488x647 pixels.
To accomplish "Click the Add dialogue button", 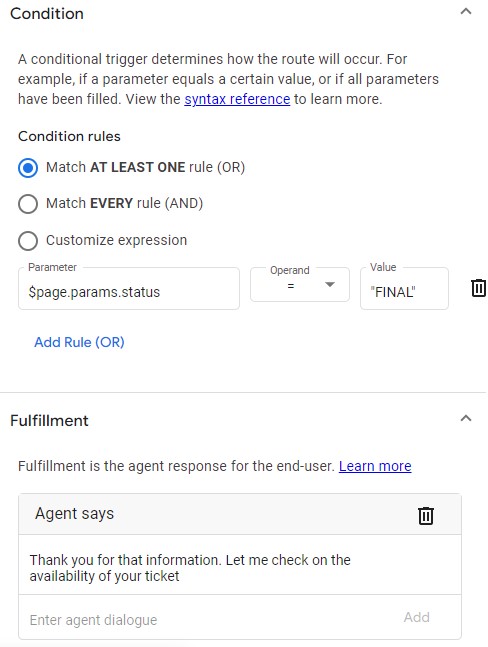I will click(x=417, y=617).
